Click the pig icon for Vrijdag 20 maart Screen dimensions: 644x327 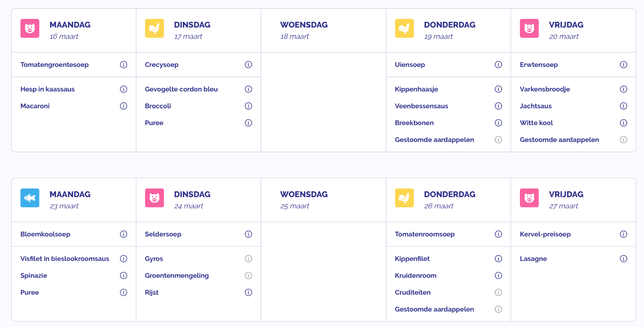tap(529, 29)
